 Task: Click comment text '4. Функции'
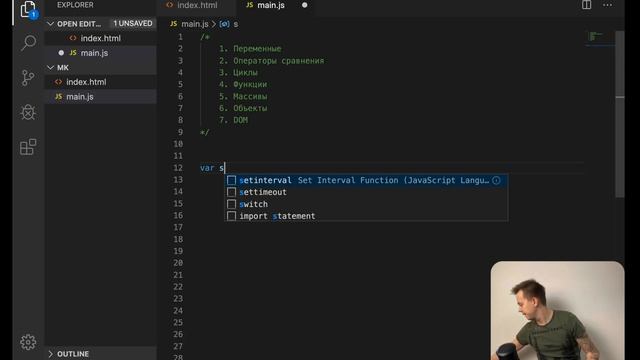243,84
